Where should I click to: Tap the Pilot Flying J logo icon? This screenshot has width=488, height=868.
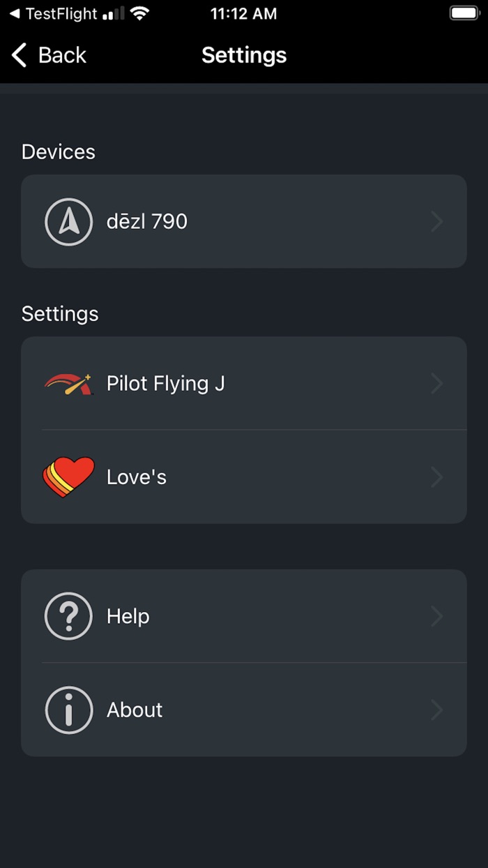pyautogui.click(x=68, y=384)
